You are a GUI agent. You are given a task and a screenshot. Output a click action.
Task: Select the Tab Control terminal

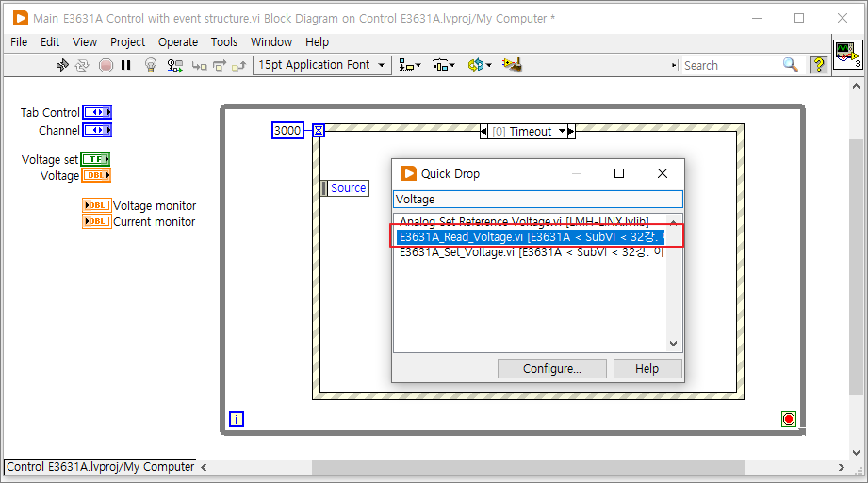[97, 112]
